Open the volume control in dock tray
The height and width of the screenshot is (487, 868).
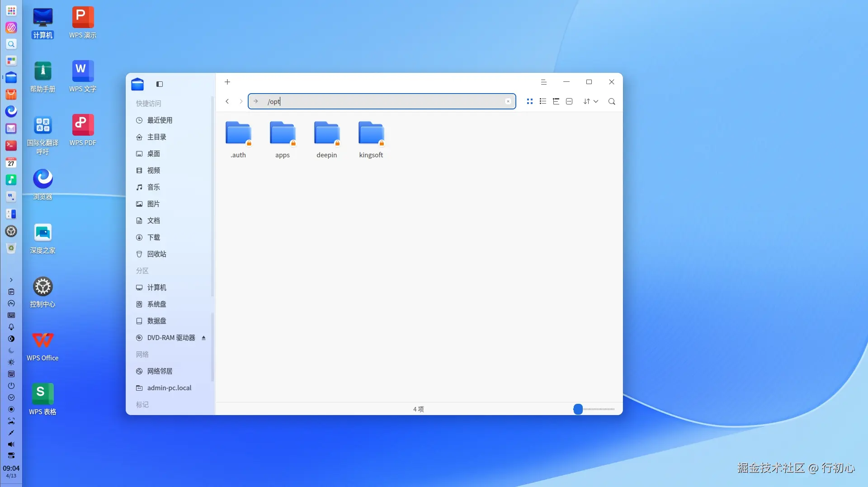pos(11,444)
